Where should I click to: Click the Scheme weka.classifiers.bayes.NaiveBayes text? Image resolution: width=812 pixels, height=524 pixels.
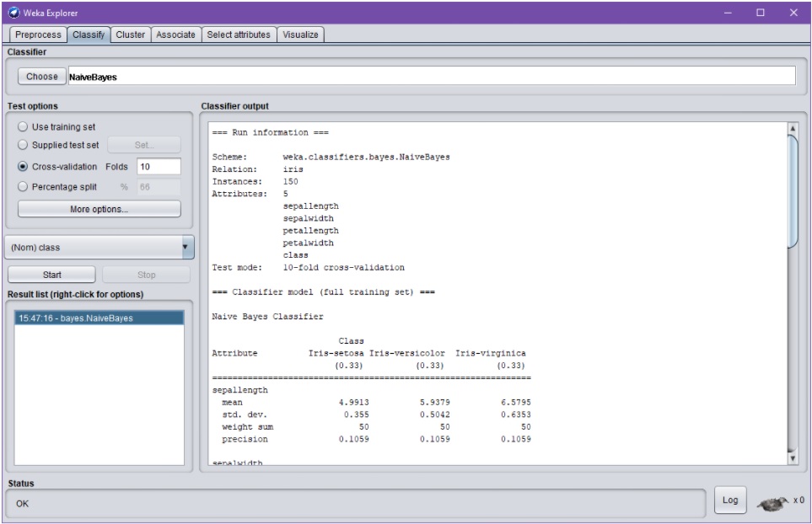click(366, 157)
